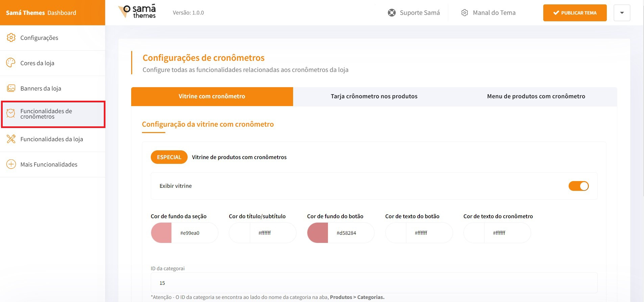The width and height of the screenshot is (644, 302).
Task: Edit the ID da categorai field
Action: point(372,283)
